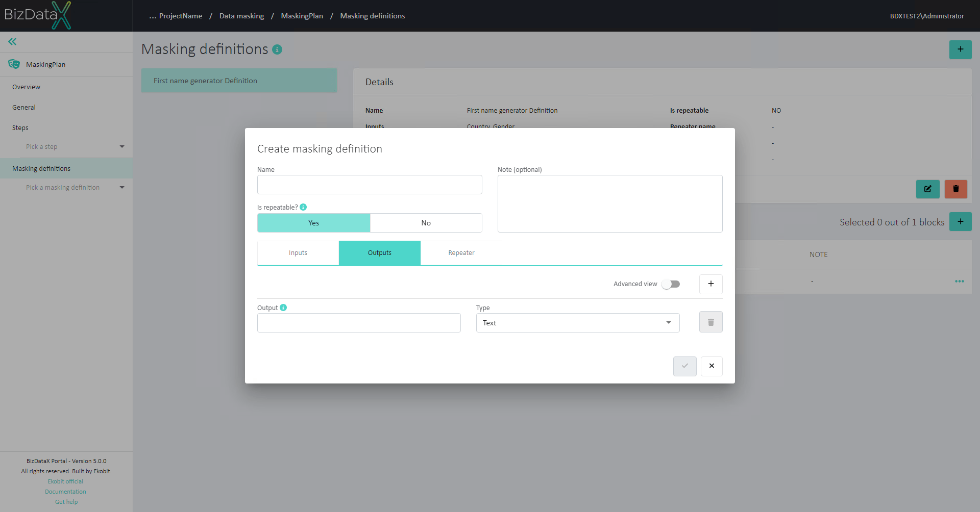Screen dimensions: 980x512
Task: Click Masking definitions breadcrumb
Action: (373, 16)
